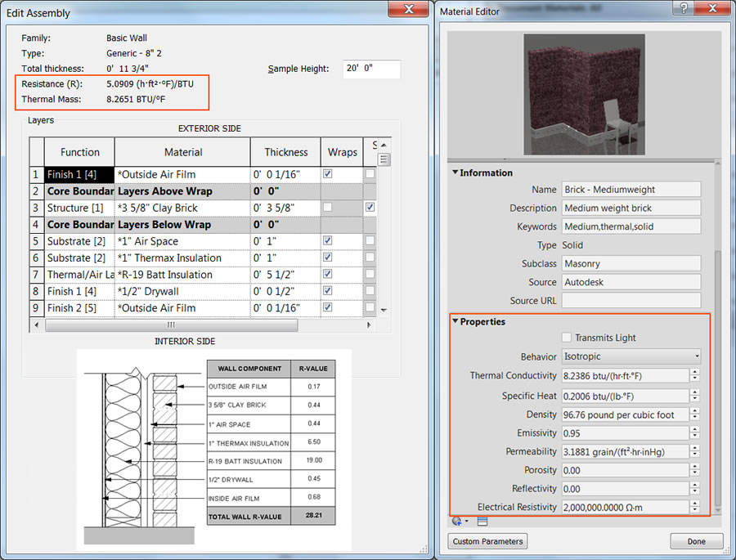The width and height of the screenshot is (736, 560).
Task: Click the Keywords input field
Action: tap(631, 226)
